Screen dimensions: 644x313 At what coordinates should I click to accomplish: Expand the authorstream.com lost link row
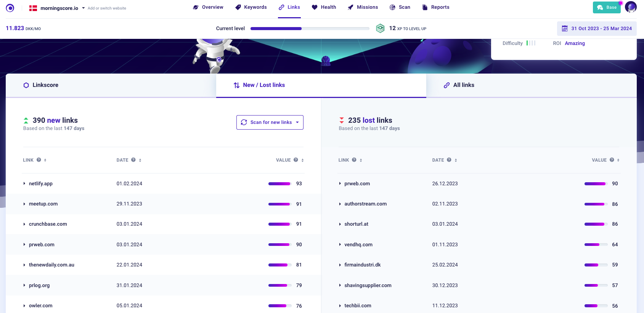click(x=340, y=204)
